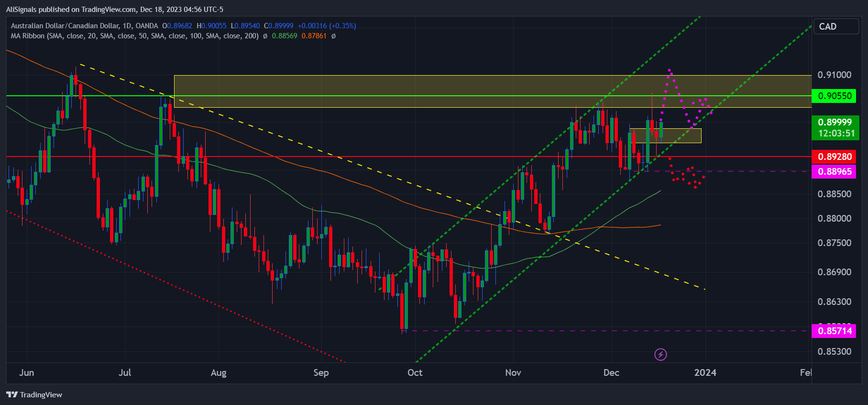Image resolution: width=868 pixels, height=405 pixels.
Task: Click the OANDA source label
Action: click(x=146, y=26)
